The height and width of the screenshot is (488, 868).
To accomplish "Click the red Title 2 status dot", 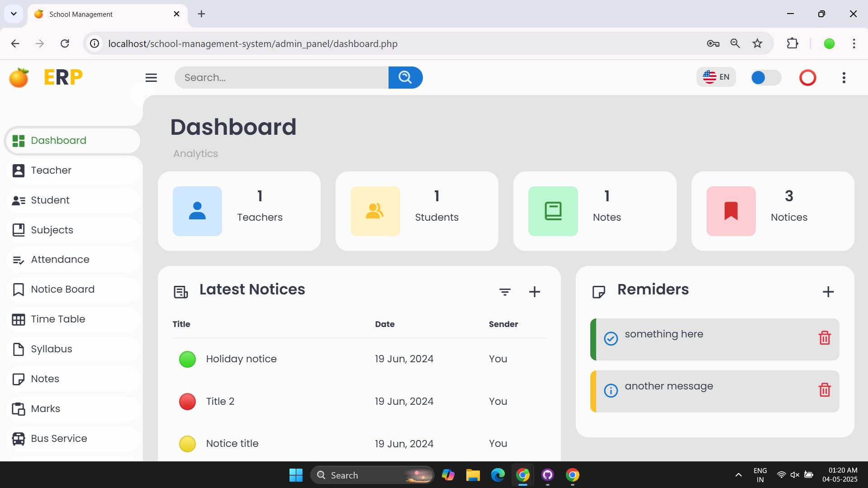I will point(187,402).
